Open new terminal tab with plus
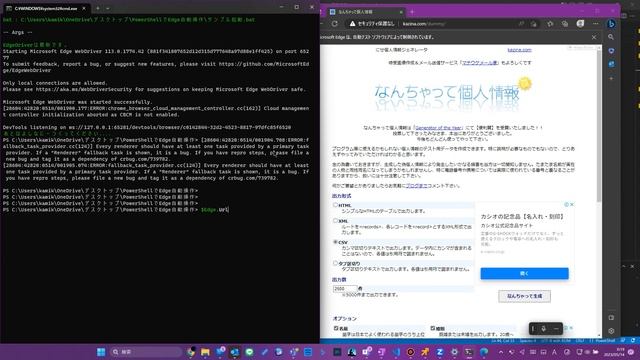 click(x=98, y=8)
